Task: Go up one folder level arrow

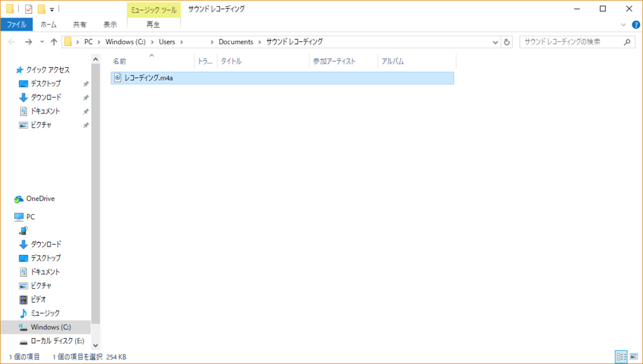Action: [x=54, y=42]
